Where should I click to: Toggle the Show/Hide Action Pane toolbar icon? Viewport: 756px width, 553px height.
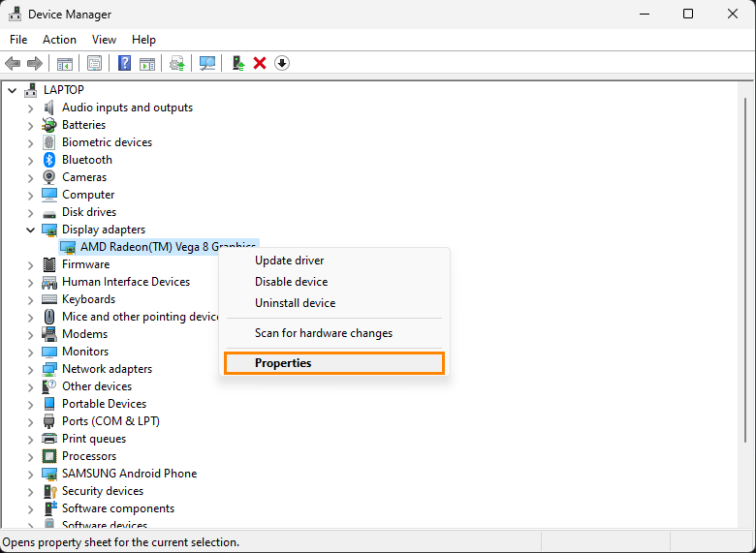click(x=147, y=63)
